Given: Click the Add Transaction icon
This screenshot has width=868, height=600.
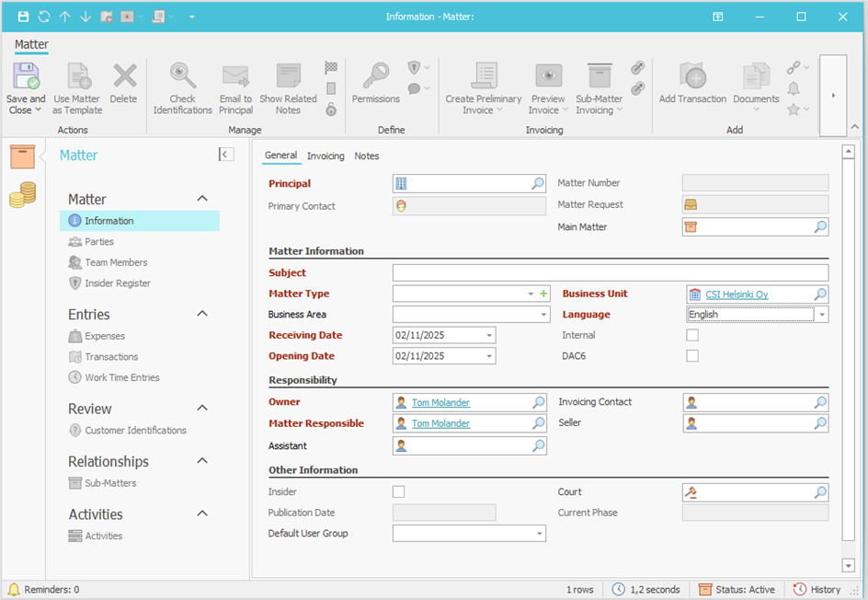Looking at the screenshot, I should point(692,77).
